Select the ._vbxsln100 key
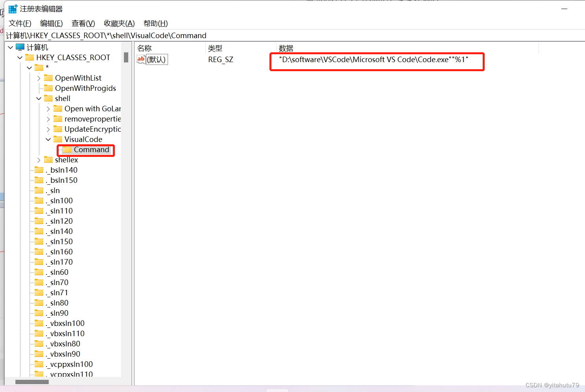Image resolution: width=585 pixels, height=392 pixels. pos(65,324)
